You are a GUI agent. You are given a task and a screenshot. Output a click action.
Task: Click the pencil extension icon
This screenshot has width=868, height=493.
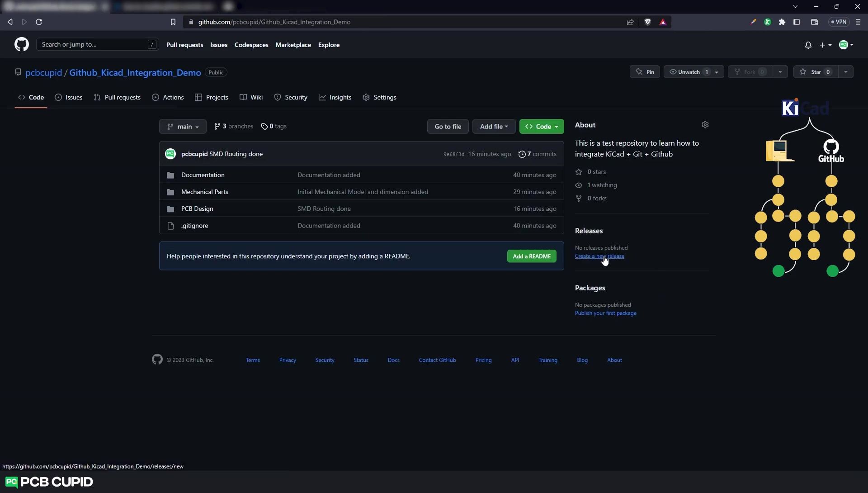(753, 22)
